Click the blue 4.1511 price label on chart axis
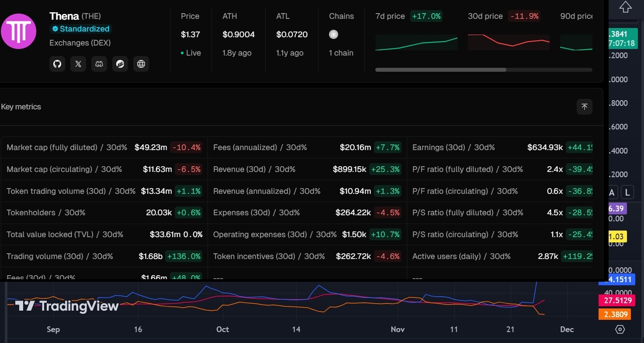This screenshot has width=644, height=343. (x=616, y=279)
